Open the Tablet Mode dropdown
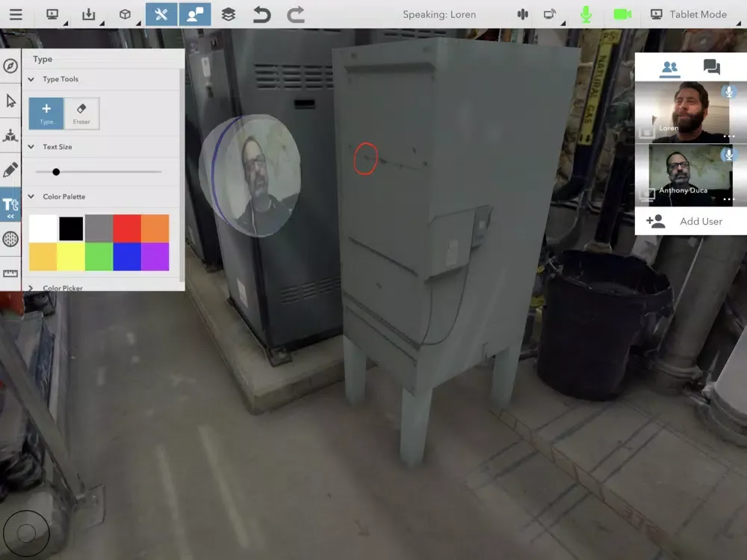The height and width of the screenshot is (560, 747). (695, 14)
